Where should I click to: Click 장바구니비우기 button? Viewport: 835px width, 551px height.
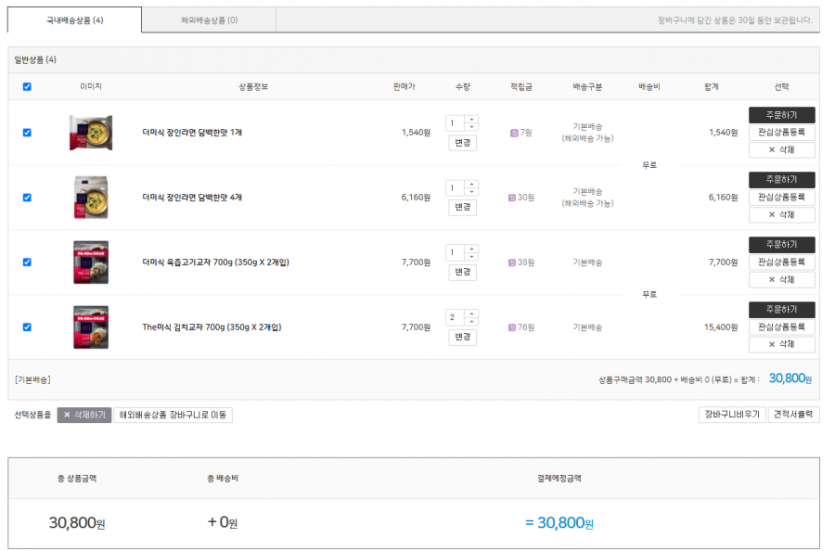pyautogui.click(x=730, y=415)
